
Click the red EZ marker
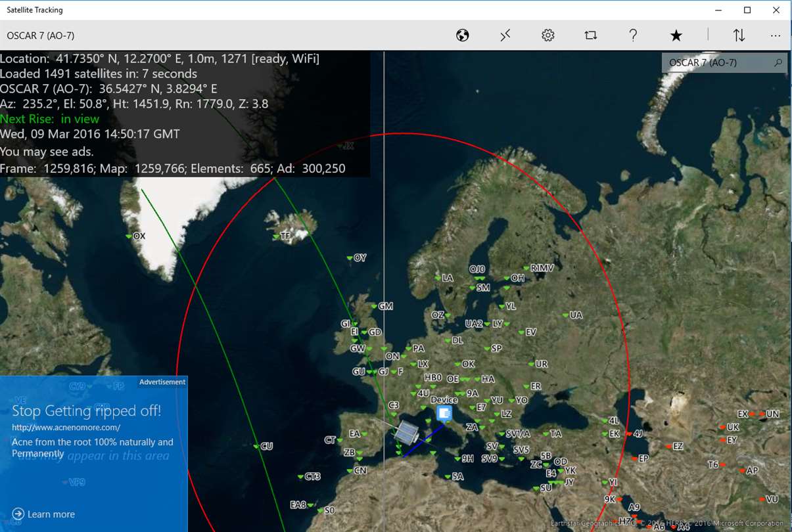(674, 447)
